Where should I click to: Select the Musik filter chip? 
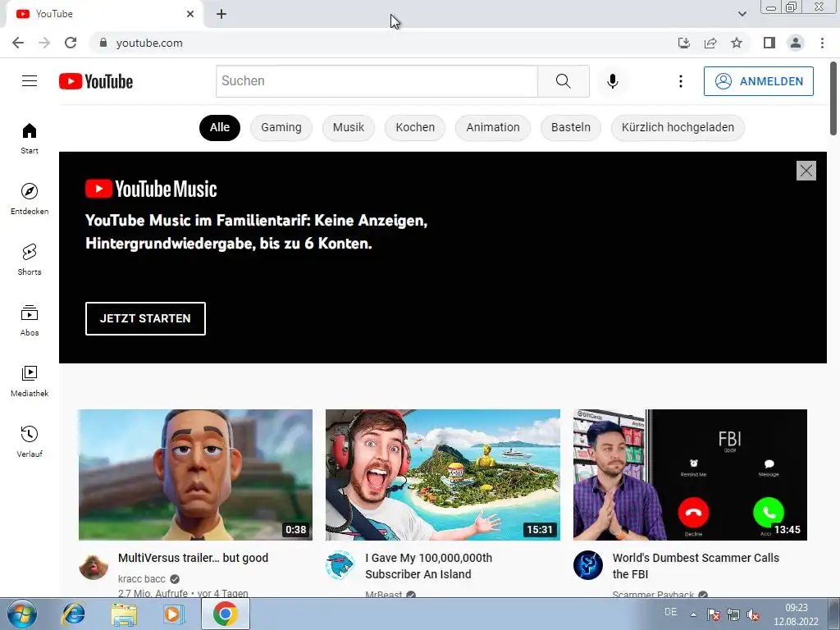pos(348,127)
